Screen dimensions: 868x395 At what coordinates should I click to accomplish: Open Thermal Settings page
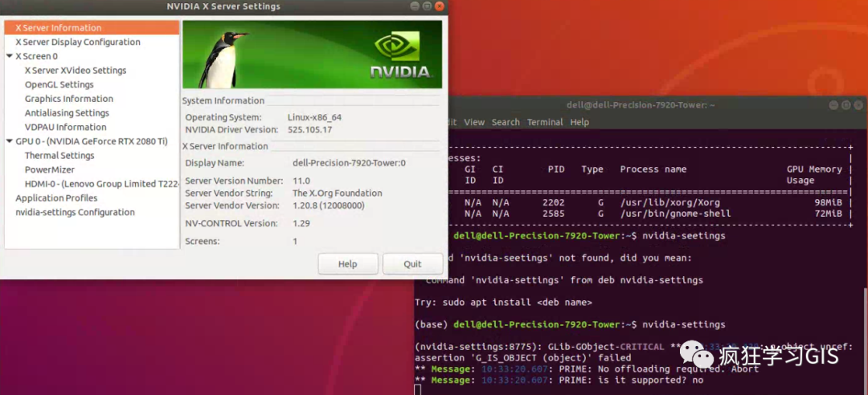click(x=59, y=156)
